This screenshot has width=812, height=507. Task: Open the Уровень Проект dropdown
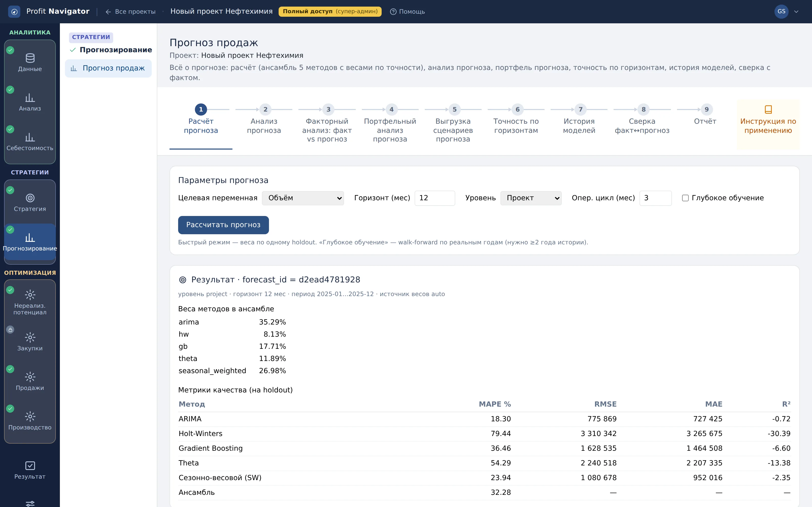point(531,198)
